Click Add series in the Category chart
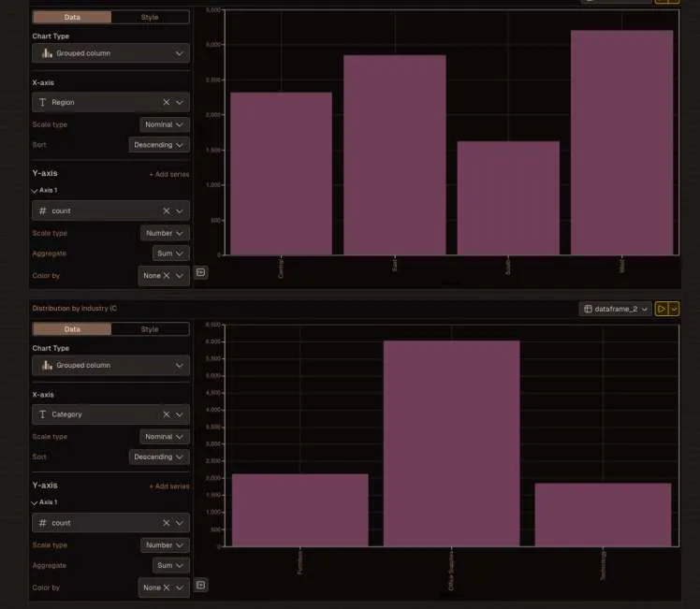Image resolution: width=700 pixels, height=609 pixels. [x=168, y=486]
